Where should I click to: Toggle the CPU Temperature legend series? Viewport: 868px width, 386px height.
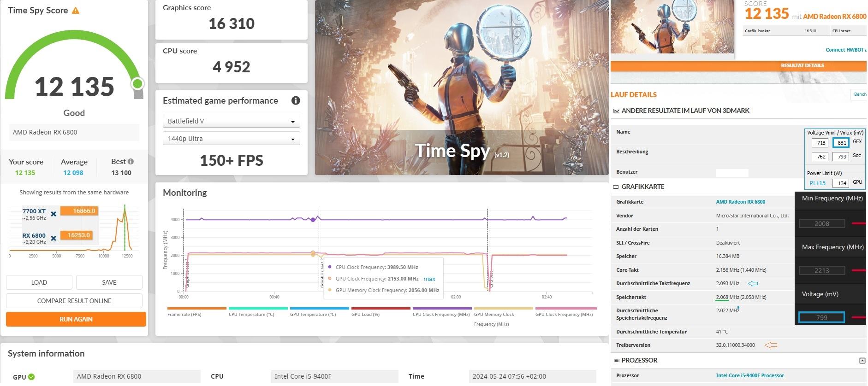pyautogui.click(x=258, y=312)
